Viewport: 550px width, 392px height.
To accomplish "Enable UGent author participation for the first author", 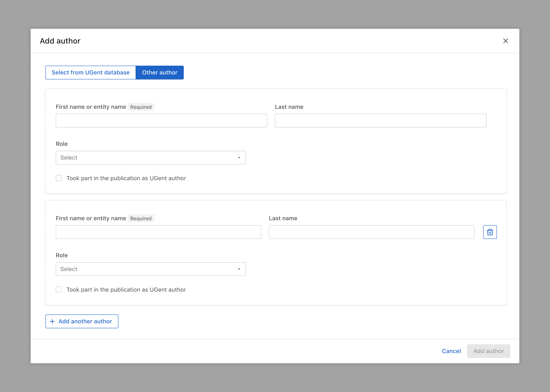I will [59, 178].
